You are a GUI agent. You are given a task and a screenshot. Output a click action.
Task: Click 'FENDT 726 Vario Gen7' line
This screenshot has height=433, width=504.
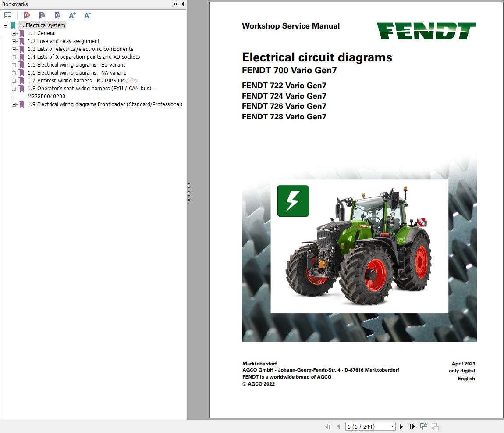point(284,106)
